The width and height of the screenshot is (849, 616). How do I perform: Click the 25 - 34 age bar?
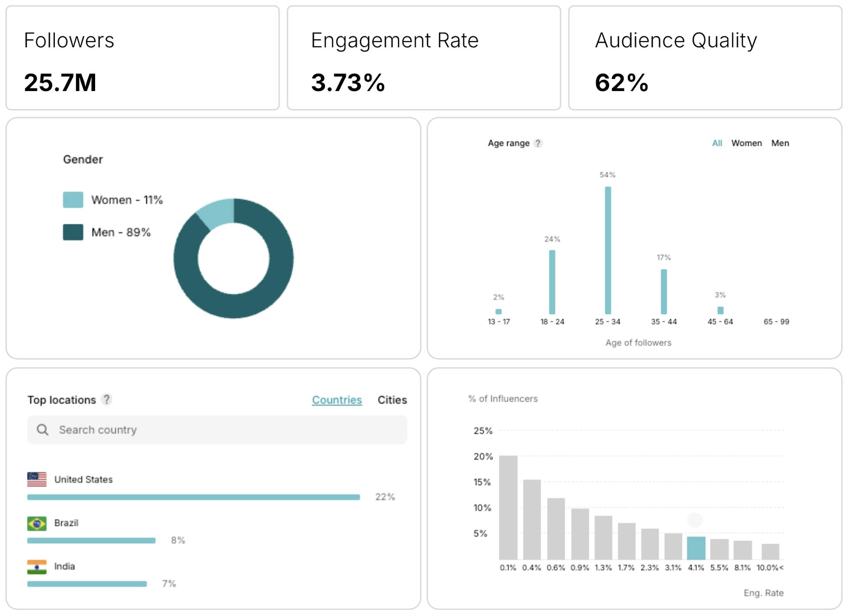(x=608, y=250)
